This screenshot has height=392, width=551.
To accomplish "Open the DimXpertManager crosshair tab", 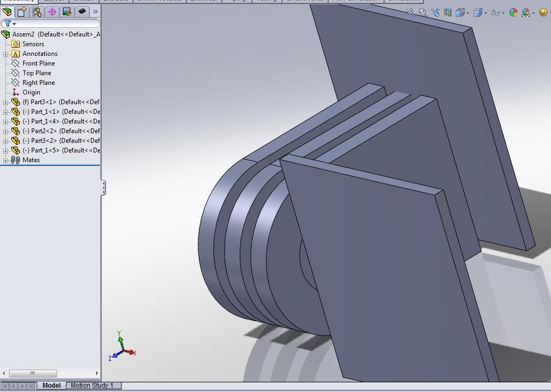I will pos(52,12).
